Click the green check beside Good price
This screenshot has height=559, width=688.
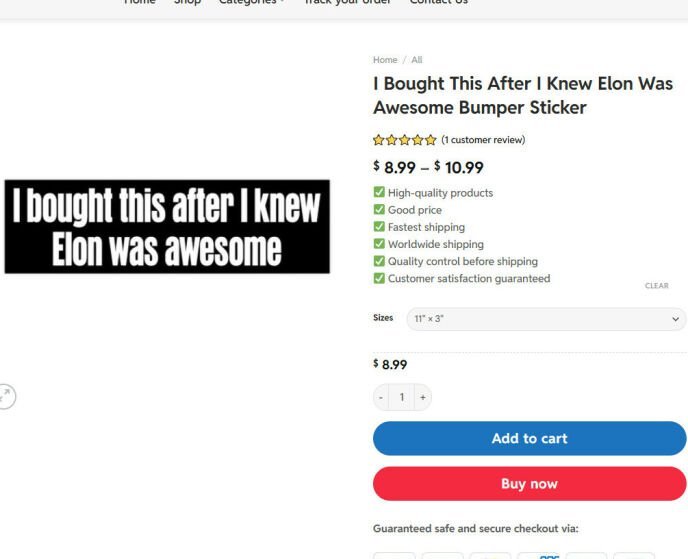pyautogui.click(x=379, y=209)
